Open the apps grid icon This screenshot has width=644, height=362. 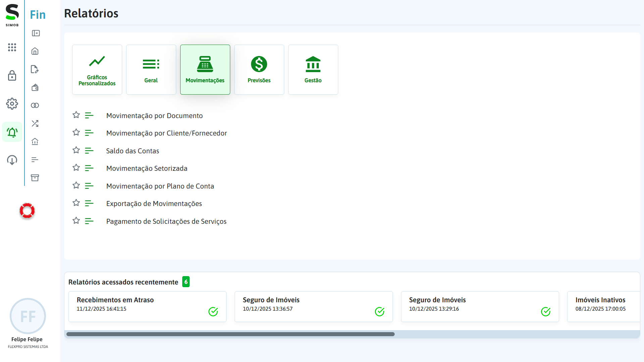click(12, 47)
